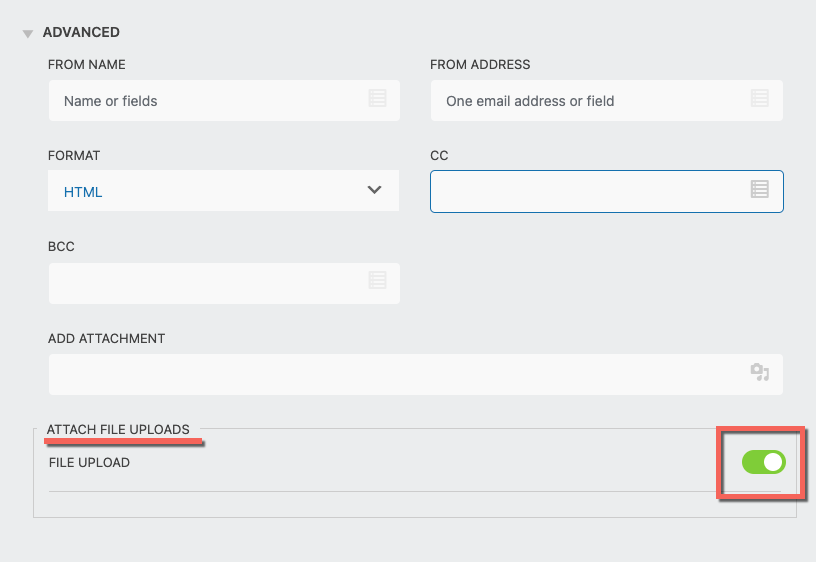Click the ADD ATTACHMENT label

[x=107, y=339]
